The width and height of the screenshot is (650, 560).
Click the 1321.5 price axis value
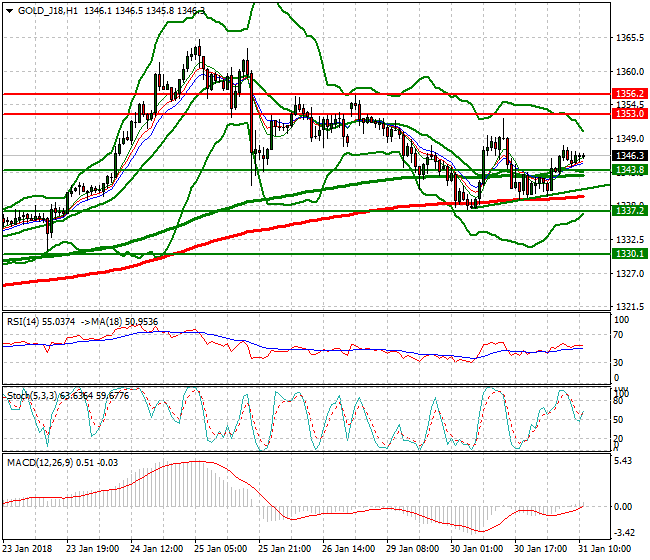coord(630,307)
